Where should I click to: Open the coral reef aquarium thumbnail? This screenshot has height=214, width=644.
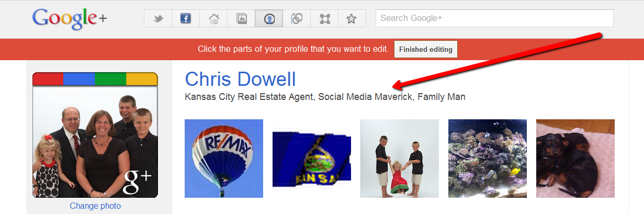coord(488,159)
